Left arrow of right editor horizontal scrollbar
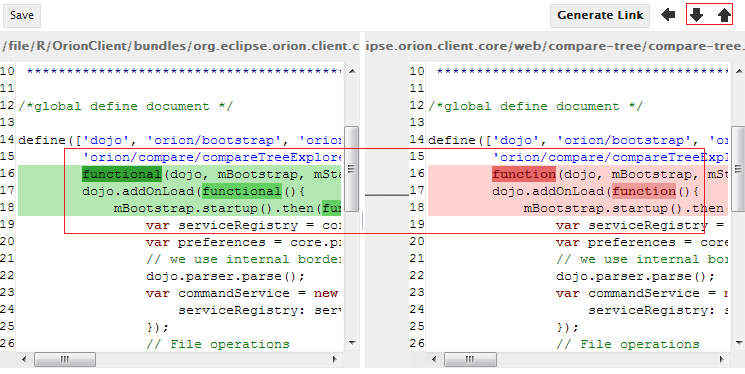The height and width of the screenshot is (374, 745). (x=434, y=360)
